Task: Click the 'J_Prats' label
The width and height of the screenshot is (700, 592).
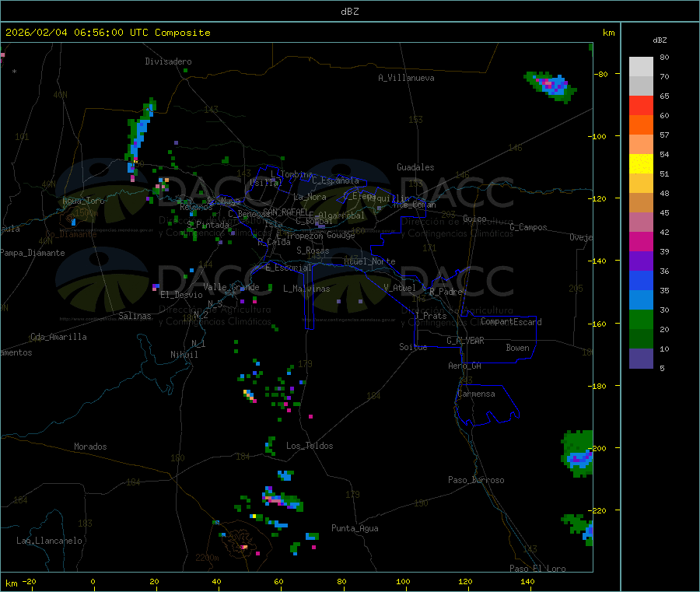Action: (x=430, y=316)
